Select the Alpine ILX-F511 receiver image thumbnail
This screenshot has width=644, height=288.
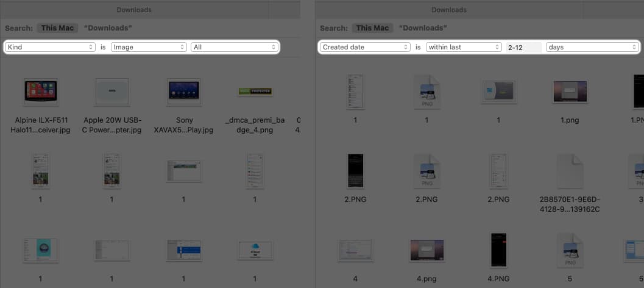(41, 92)
